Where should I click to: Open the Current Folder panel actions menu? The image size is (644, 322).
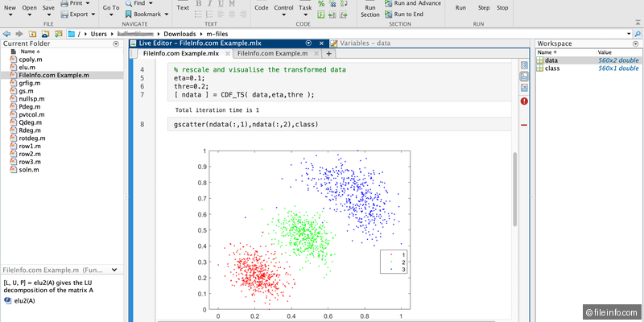[116, 44]
